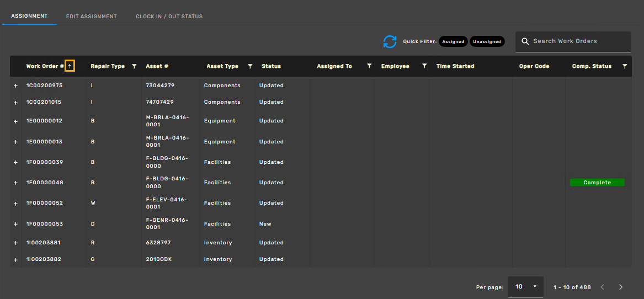
Task: Switch to Clock In / Out Status tab
Action: click(169, 17)
